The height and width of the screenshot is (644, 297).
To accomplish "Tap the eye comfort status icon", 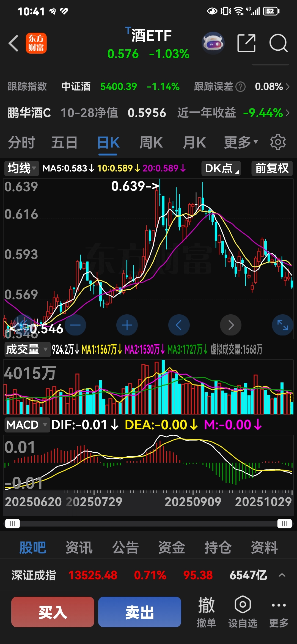I will [212, 11].
